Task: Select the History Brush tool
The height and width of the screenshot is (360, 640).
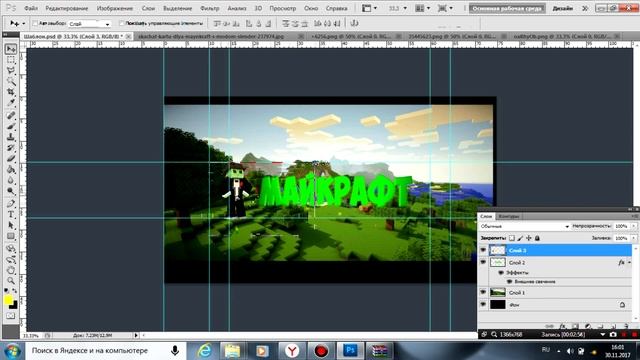Action: (11, 148)
